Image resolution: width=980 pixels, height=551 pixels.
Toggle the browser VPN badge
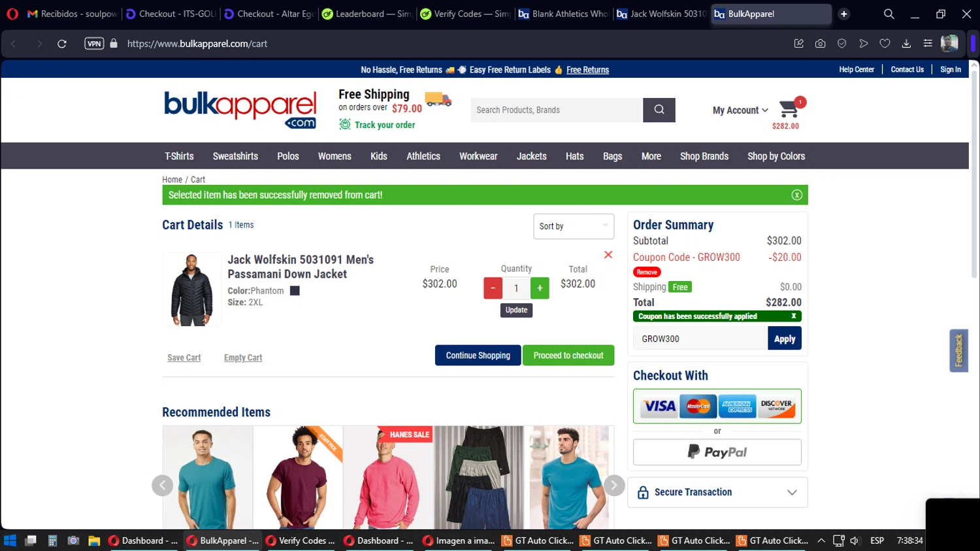tap(94, 44)
